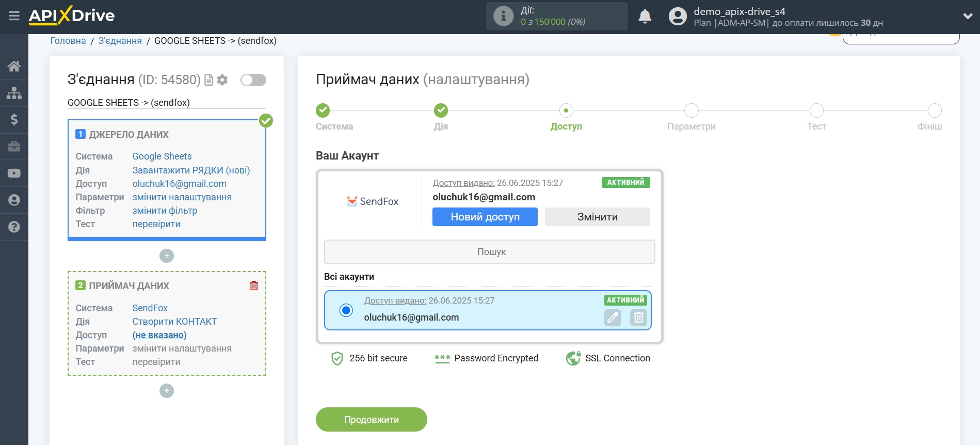This screenshot has height=445, width=980.
Task: Open the З'єднання breadcrumb link
Action: click(120, 41)
